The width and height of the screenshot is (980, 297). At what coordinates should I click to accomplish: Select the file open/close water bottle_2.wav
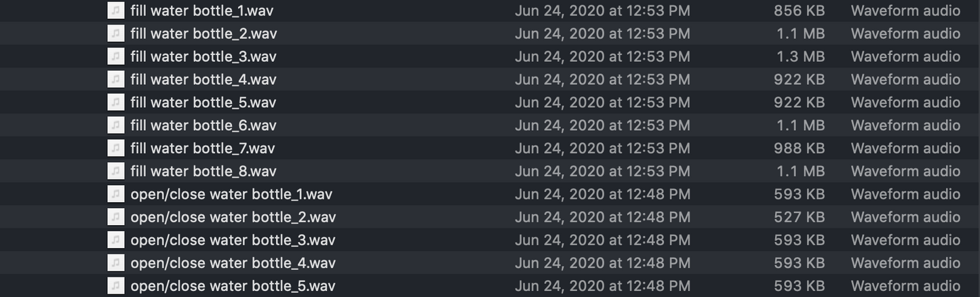(233, 217)
